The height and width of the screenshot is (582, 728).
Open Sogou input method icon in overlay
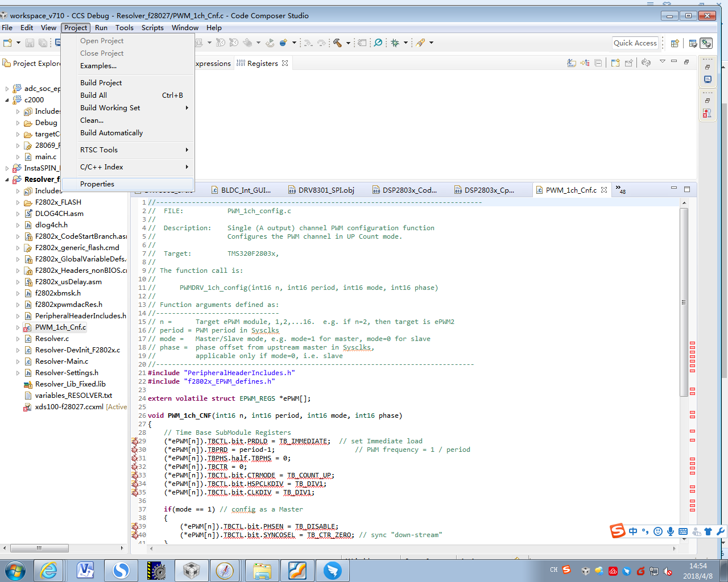coord(618,531)
